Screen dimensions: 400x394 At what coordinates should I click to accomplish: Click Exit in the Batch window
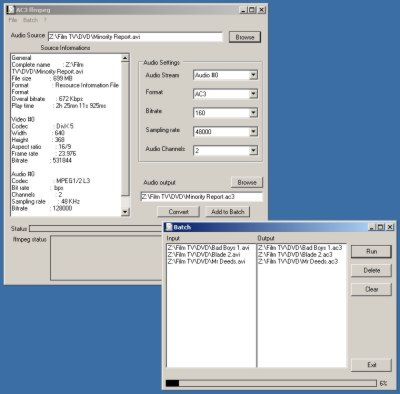click(x=371, y=365)
